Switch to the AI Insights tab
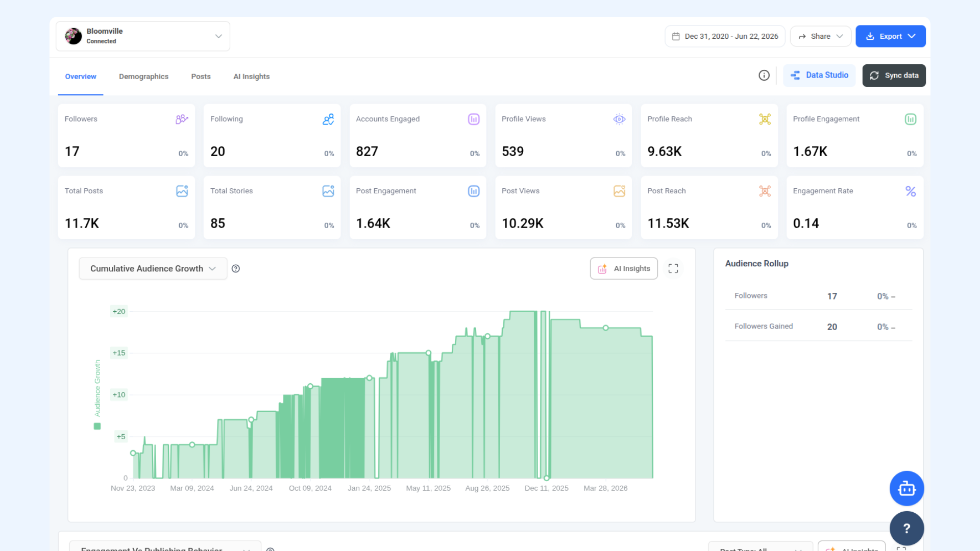The height and width of the screenshot is (551, 980). click(251, 77)
